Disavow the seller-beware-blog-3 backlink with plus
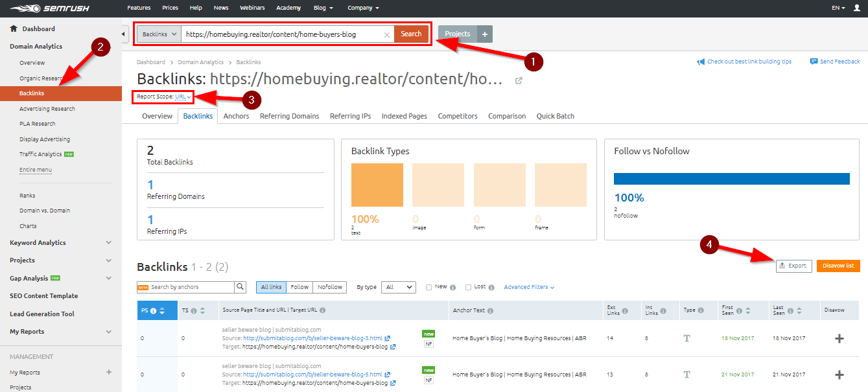Image resolution: width=868 pixels, height=392 pixels. pyautogui.click(x=839, y=338)
